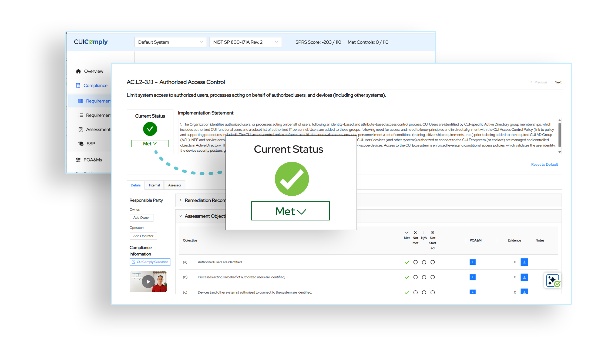Play the CUIComply guidance video thumbnail
This screenshot has width=608, height=364.
(x=148, y=281)
